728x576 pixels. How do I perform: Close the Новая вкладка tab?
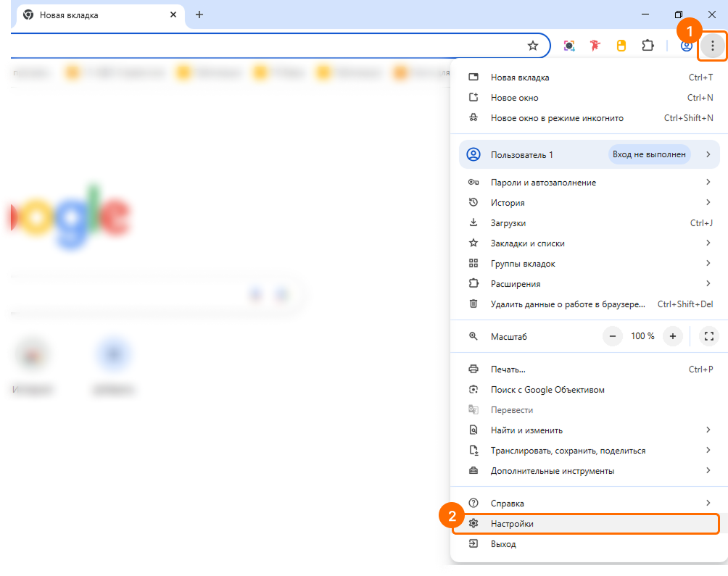click(173, 14)
